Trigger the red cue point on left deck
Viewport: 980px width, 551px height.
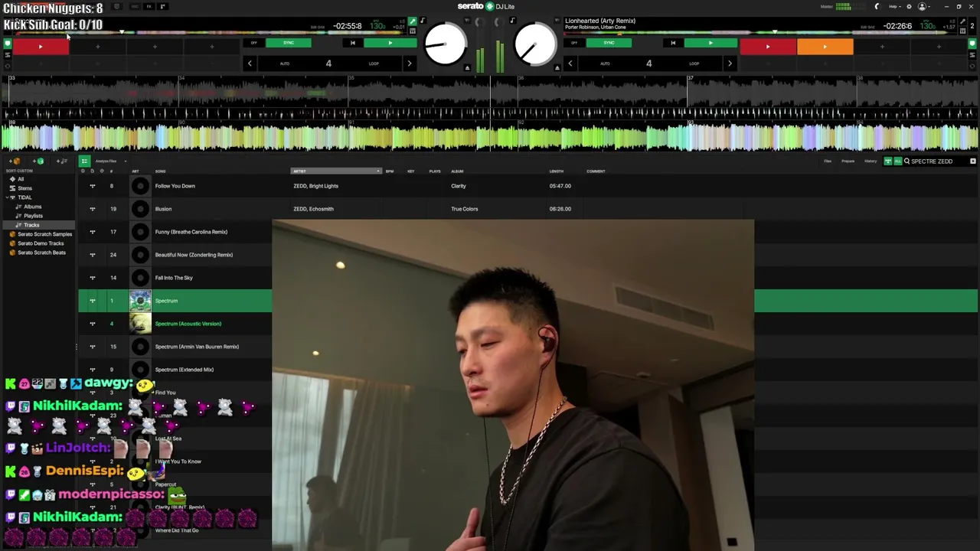(41, 47)
